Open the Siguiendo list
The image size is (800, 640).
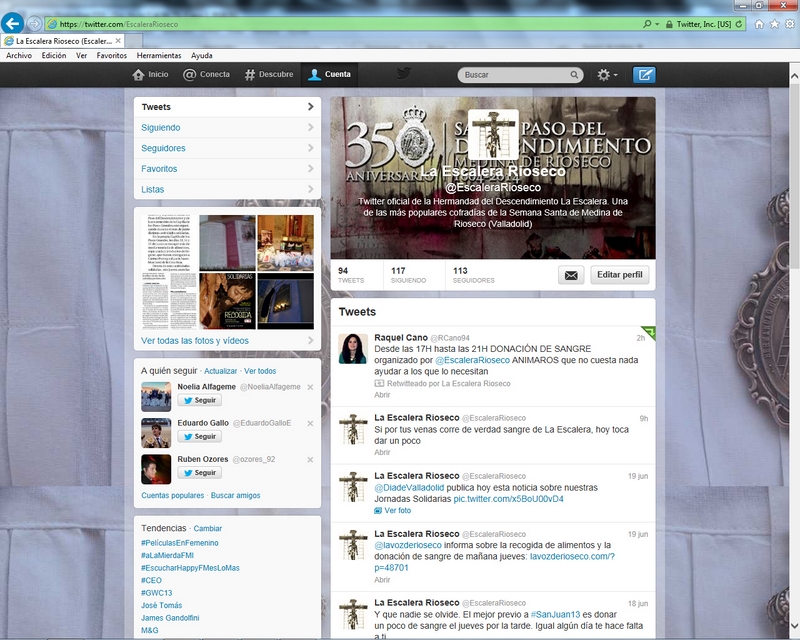228,128
